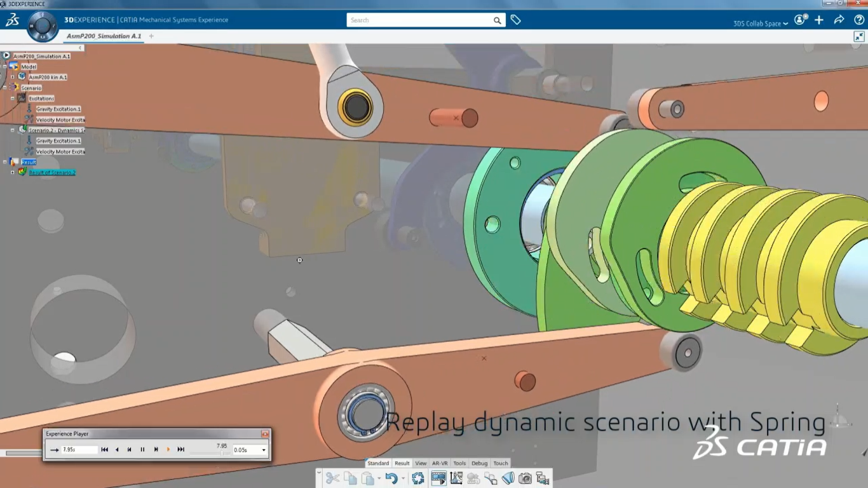Click the Undo arrow icon in bottom toolbar
Viewport: 868px width, 488px height.
coord(393,478)
